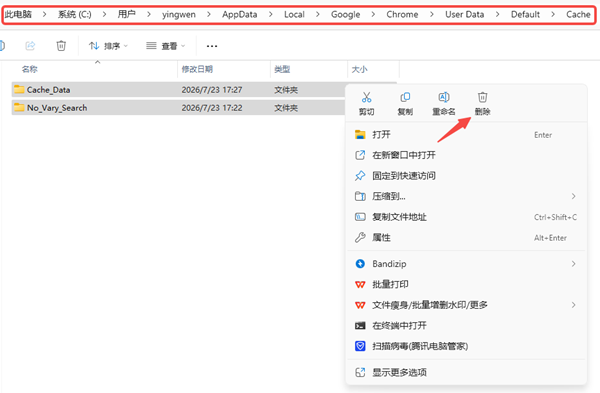Click the Cache_Data folder icon
Screen dimensions: 600x393
pyautogui.click(x=19, y=90)
